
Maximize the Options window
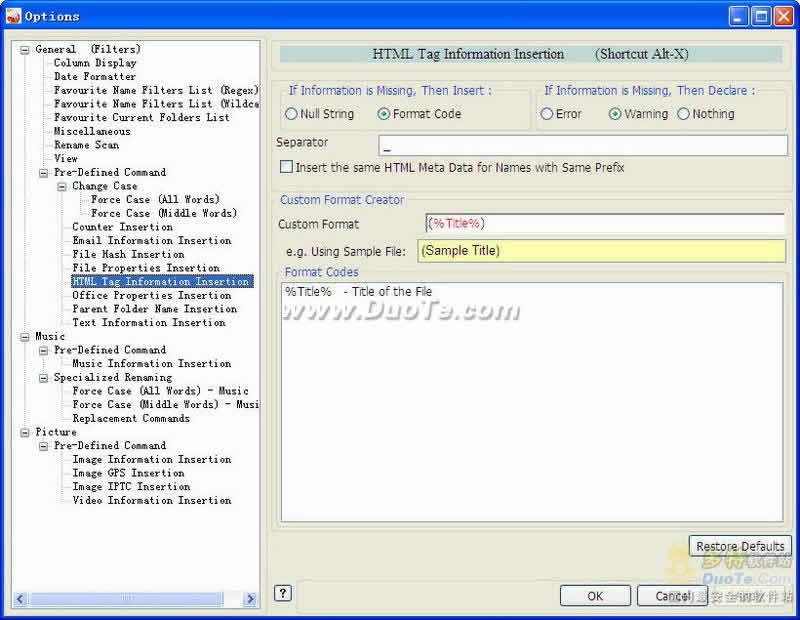761,17
